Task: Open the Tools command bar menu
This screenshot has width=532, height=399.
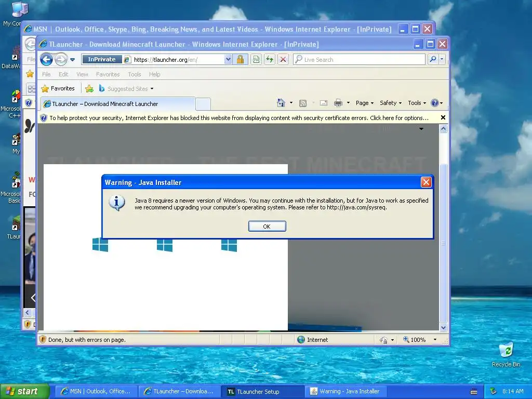Action: 417,103
